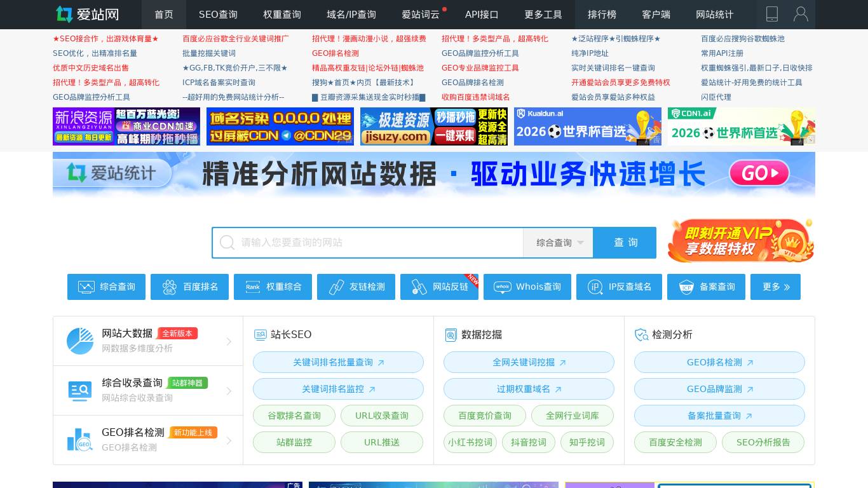Expand the GEO排名检测 row chevron
Screen dimensions: 868x488
(229, 440)
